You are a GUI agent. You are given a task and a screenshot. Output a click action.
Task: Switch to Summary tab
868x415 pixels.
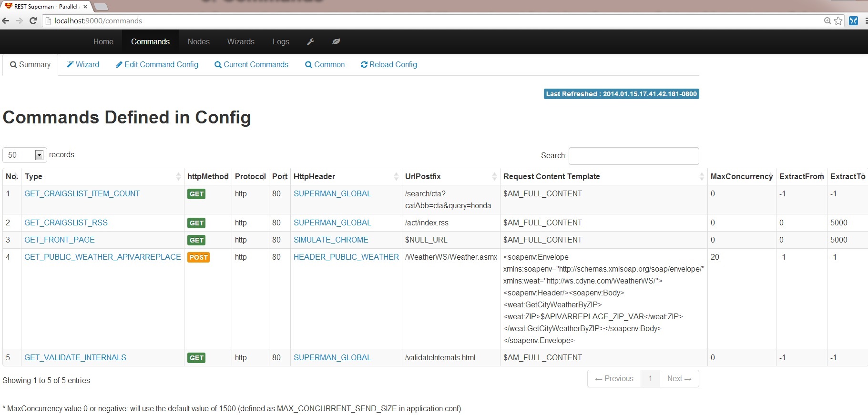tap(31, 64)
